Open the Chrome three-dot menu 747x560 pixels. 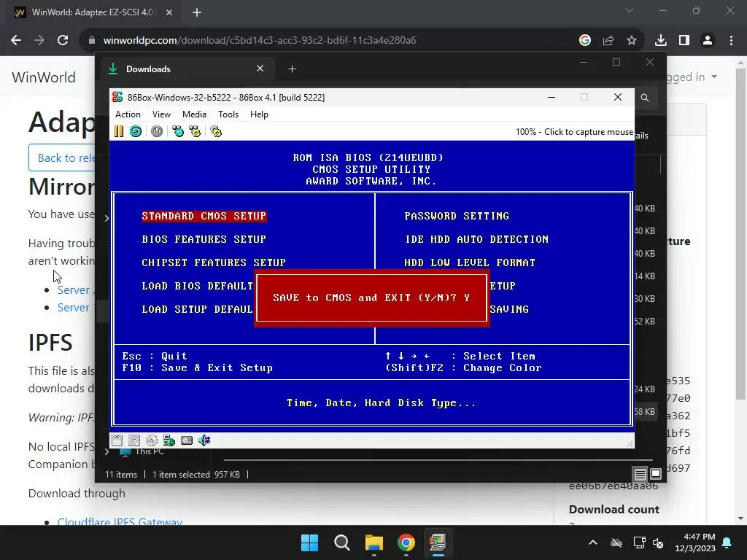click(x=731, y=41)
